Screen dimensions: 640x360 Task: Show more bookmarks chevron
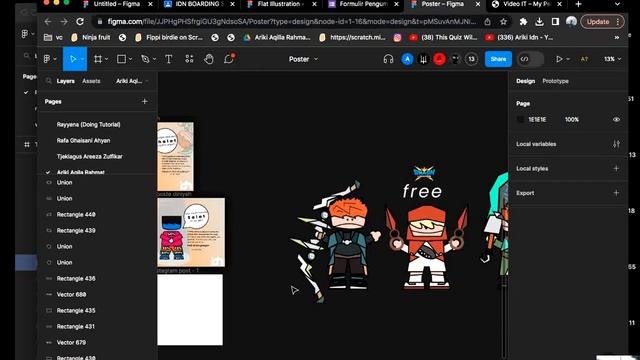(617, 38)
